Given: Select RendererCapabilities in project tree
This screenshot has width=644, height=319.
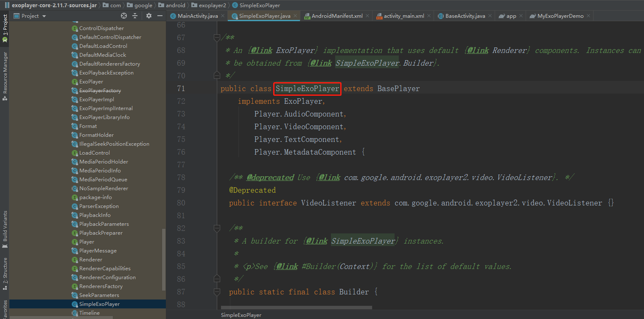Looking at the screenshot, I should pos(105,269).
